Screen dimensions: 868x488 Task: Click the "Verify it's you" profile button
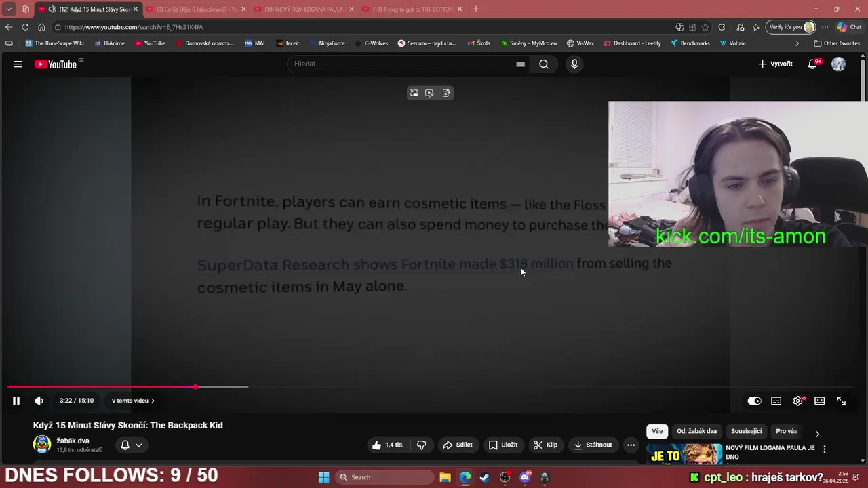(791, 27)
